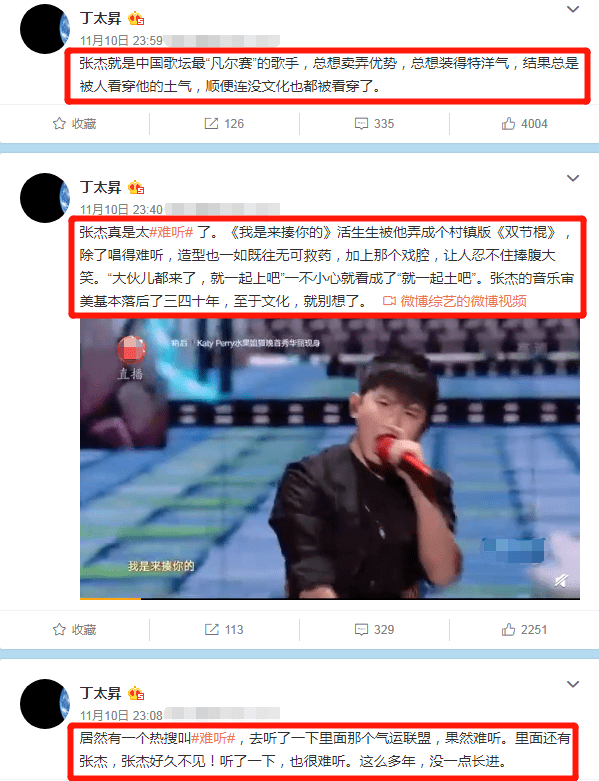This screenshot has height=781, width=599.
Task: Unmute the video with the speaker icon
Action: tap(561, 580)
